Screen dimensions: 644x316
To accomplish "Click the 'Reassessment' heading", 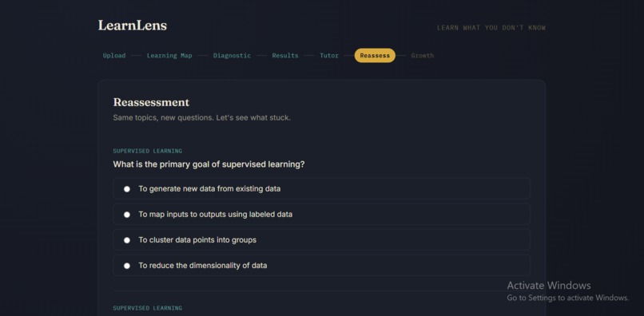I will [151, 102].
